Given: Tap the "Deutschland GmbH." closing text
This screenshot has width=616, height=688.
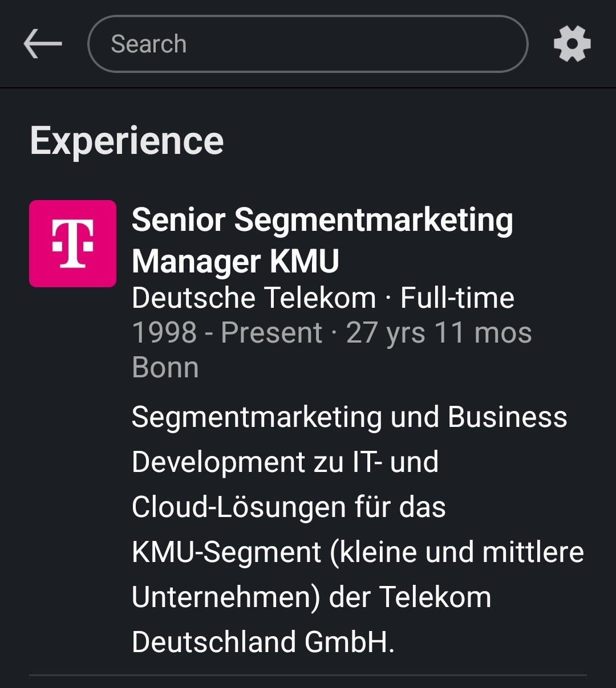Looking at the screenshot, I should (x=263, y=642).
